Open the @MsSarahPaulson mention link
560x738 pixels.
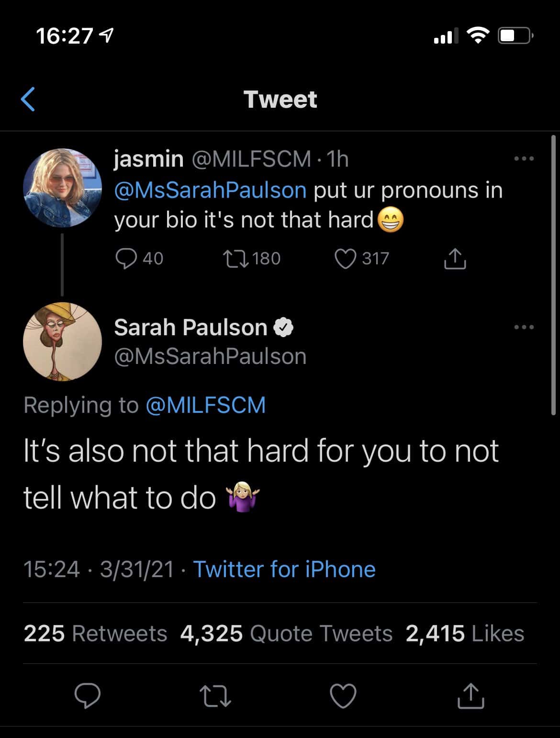(211, 190)
